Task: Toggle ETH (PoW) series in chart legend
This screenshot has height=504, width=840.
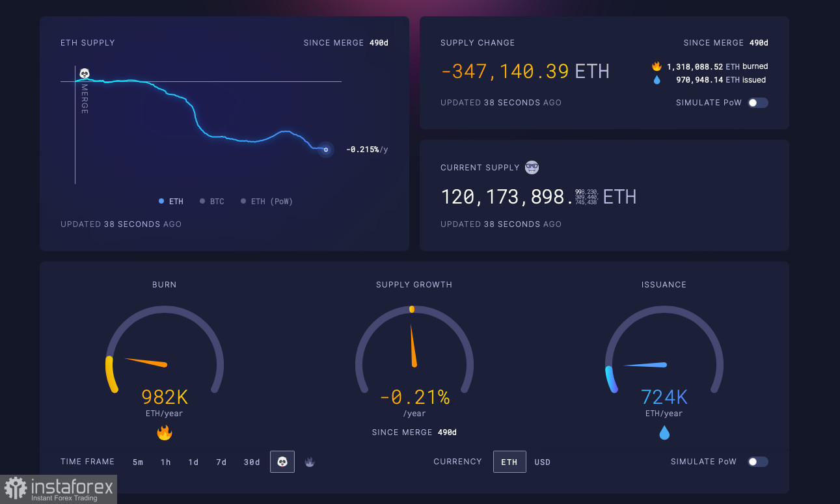Action: [x=267, y=202]
